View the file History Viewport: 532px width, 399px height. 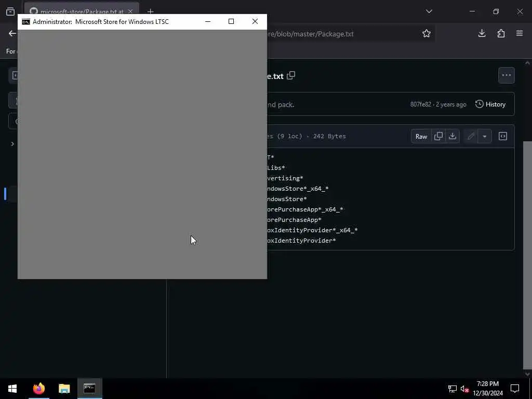(490, 104)
